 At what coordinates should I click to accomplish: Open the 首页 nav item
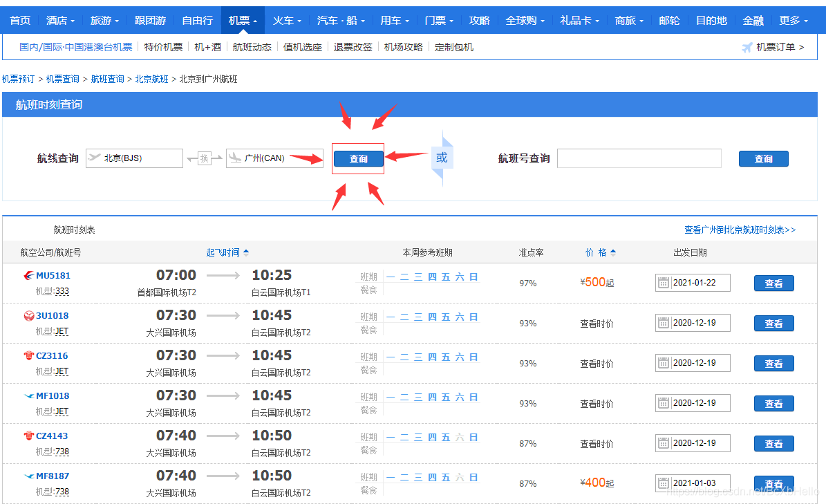pyautogui.click(x=20, y=21)
